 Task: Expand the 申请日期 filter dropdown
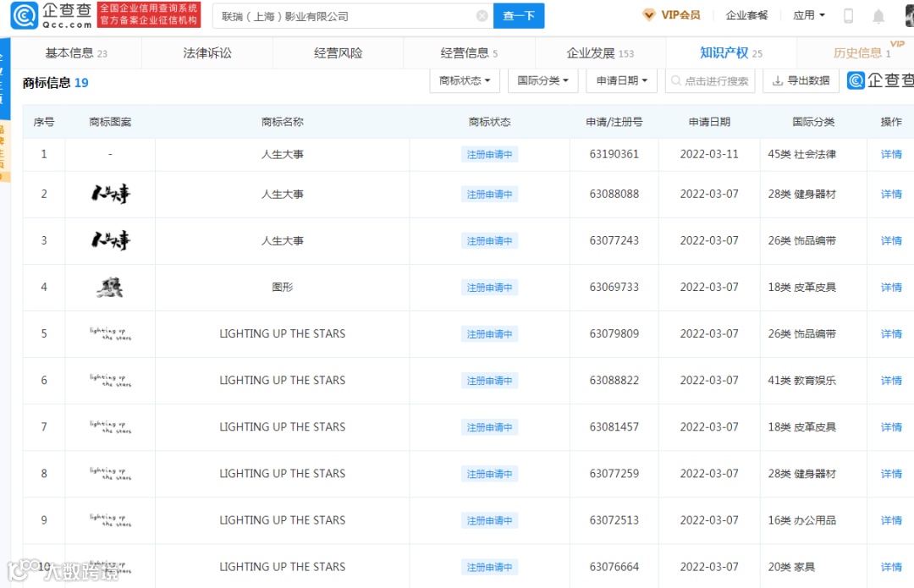pyautogui.click(x=621, y=80)
